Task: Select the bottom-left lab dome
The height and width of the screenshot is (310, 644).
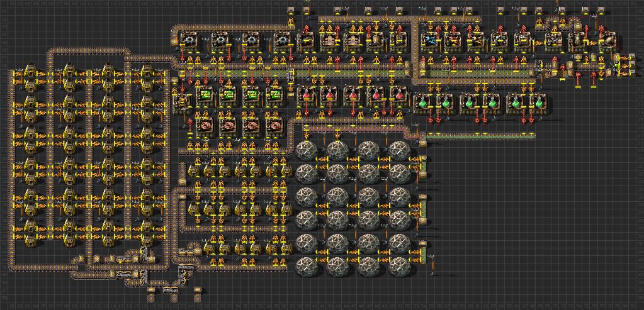Action: tap(307, 266)
